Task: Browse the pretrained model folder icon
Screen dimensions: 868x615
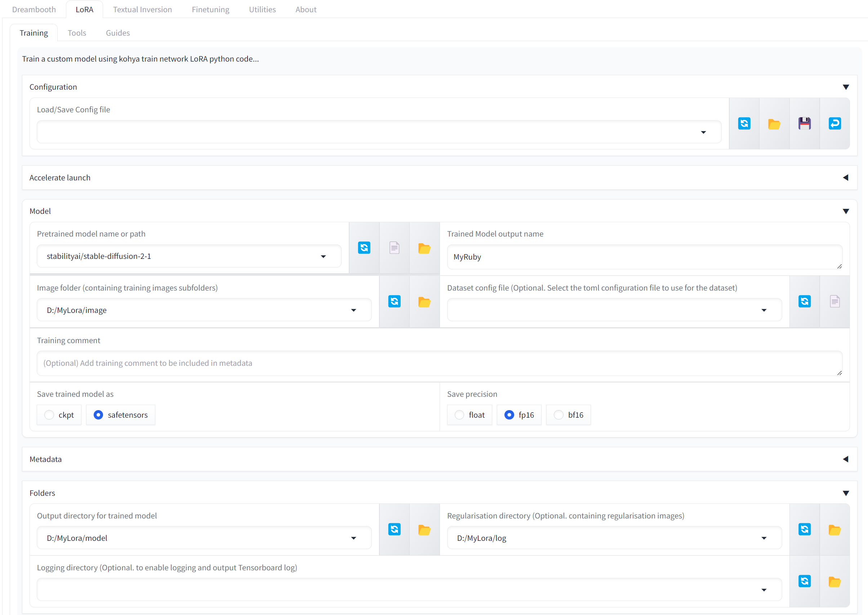Action: pyautogui.click(x=424, y=248)
